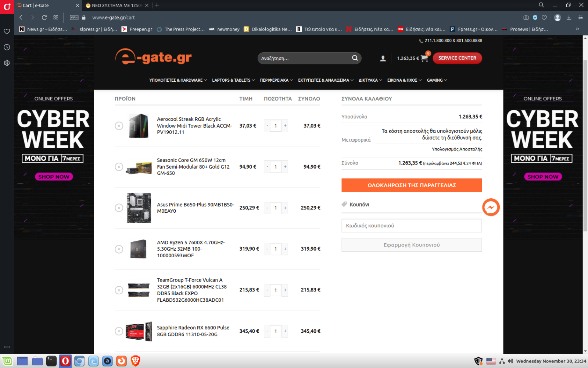
Task: Remove TeamGroup T-Force Vulcan RAM from cart
Action: tap(119, 290)
